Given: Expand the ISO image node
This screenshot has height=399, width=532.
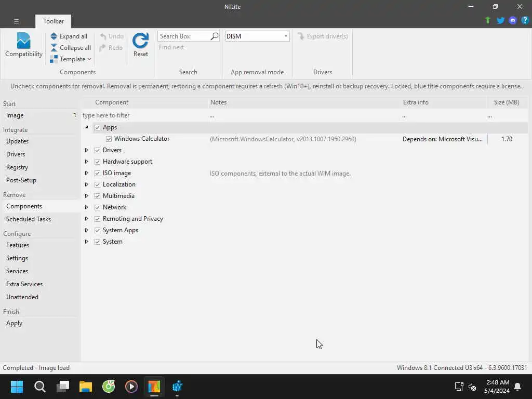Looking at the screenshot, I should tap(87, 173).
